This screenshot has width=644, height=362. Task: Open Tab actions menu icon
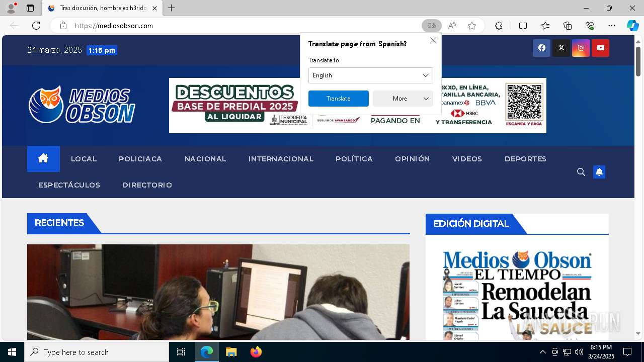pos(30,8)
